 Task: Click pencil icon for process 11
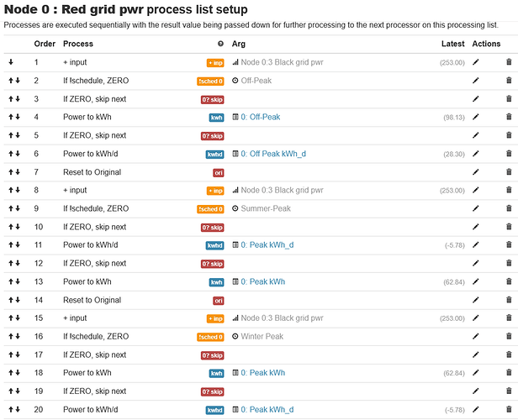pyautogui.click(x=475, y=244)
